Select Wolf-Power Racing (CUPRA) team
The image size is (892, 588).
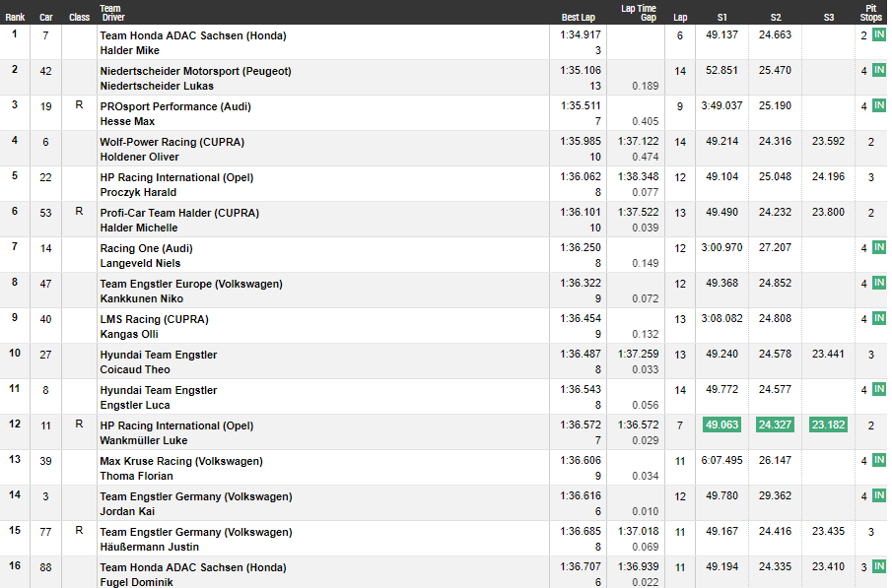pyautogui.click(x=172, y=142)
